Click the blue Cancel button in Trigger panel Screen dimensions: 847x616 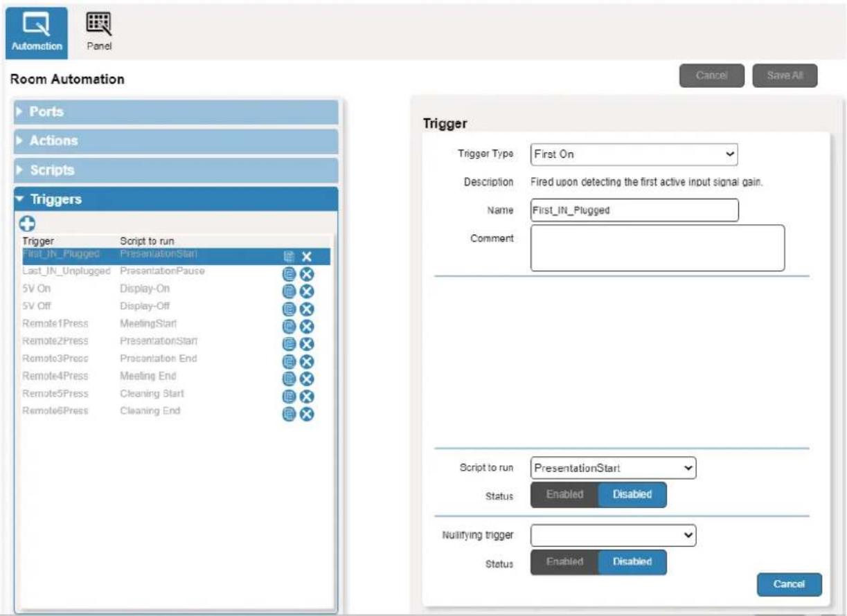(x=789, y=584)
